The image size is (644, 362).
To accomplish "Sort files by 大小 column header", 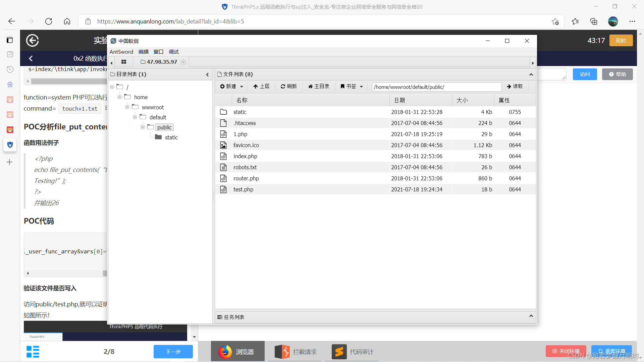I will pos(473,100).
